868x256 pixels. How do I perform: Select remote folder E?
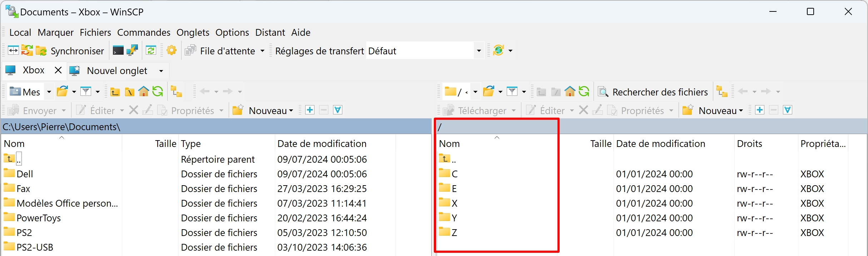[448, 188]
